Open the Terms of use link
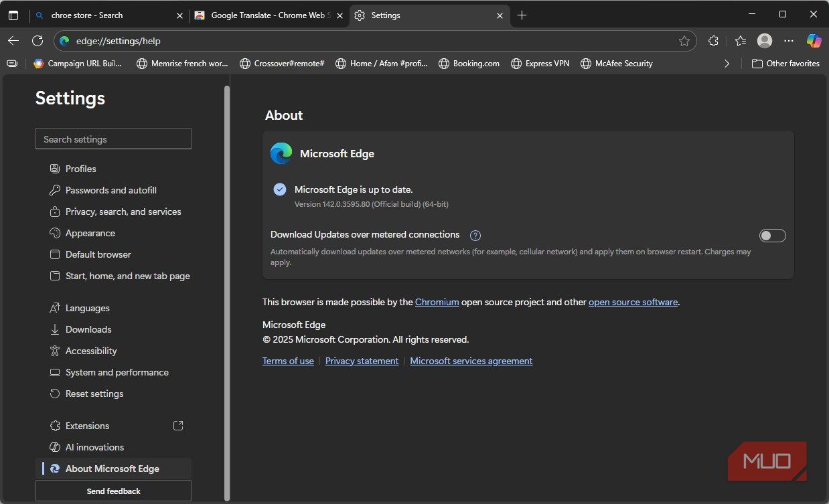The image size is (829, 504). [x=288, y=361]
